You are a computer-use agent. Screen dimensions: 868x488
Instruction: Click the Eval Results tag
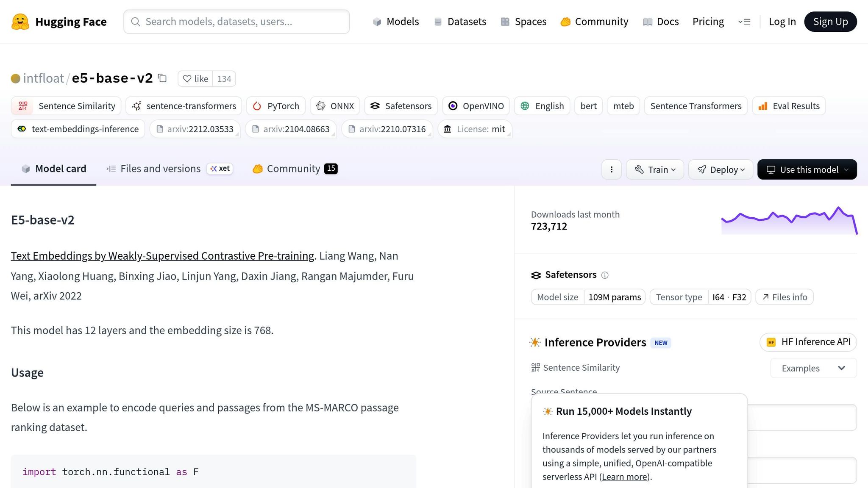789,106
